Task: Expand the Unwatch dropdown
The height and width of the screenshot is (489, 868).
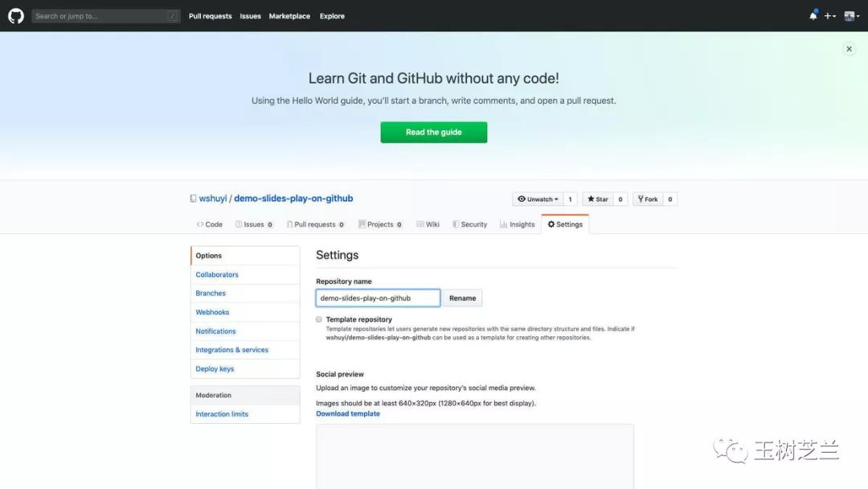Action: click(x=538, y=199)
